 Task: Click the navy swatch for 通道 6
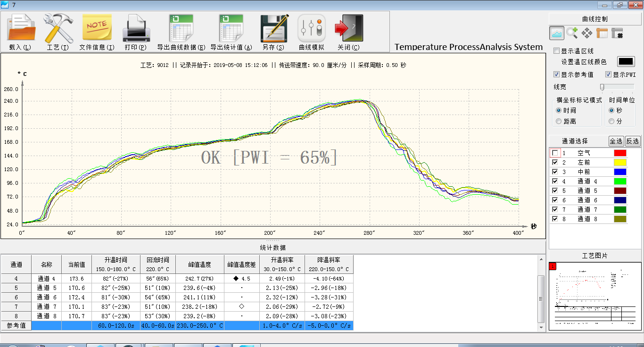click(x=620, y=200)
